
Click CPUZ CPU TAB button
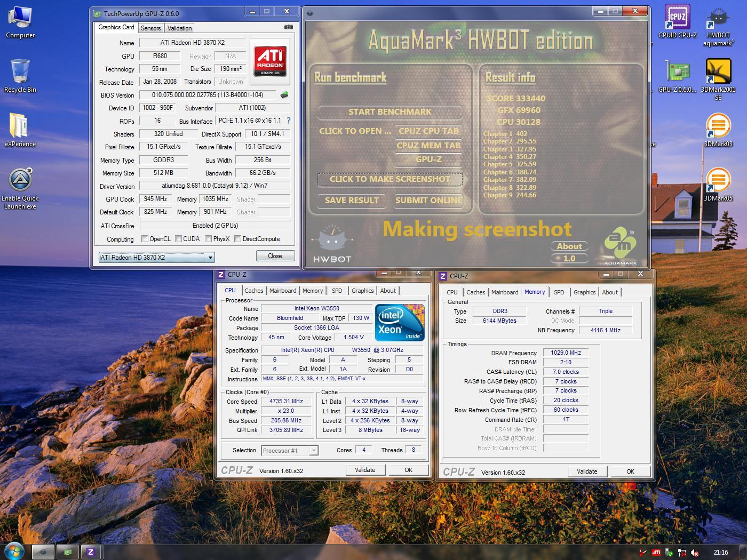(428, 131)
